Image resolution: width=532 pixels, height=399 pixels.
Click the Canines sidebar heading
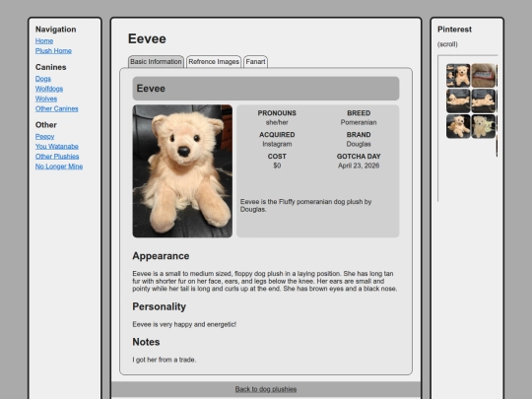[x=51, y=67]
